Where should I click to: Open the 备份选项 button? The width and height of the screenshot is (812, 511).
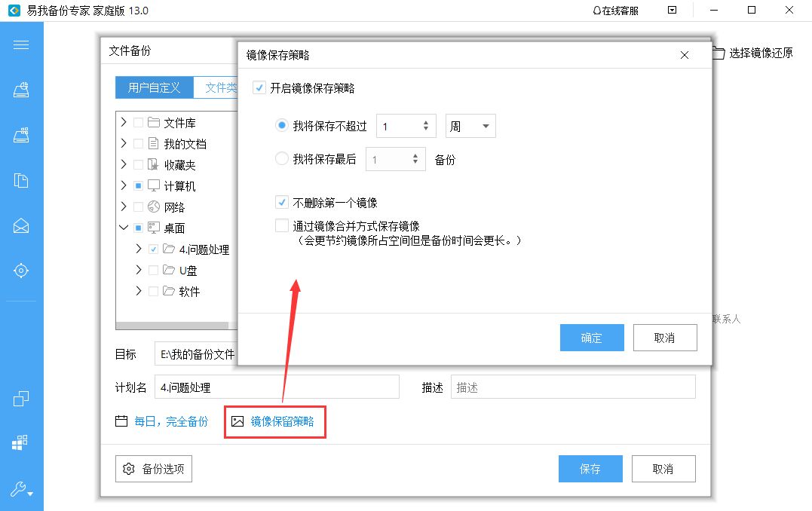[x=154, y=469]
